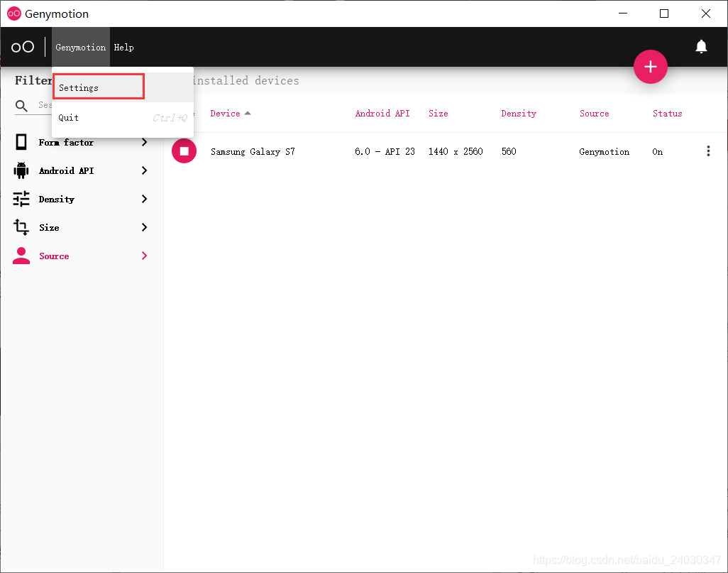Click the filter search input field
Screen dimensions: 728x573
45,106
